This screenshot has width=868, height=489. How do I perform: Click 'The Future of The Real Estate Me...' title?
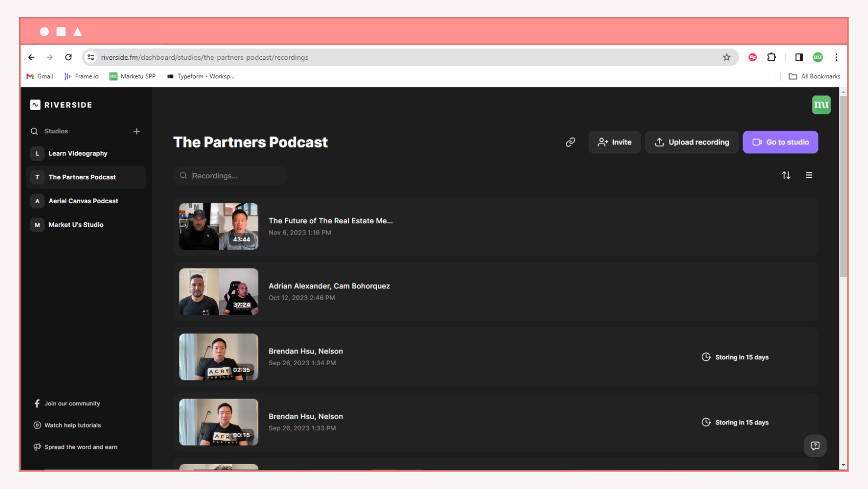click(x=331, y=221)
